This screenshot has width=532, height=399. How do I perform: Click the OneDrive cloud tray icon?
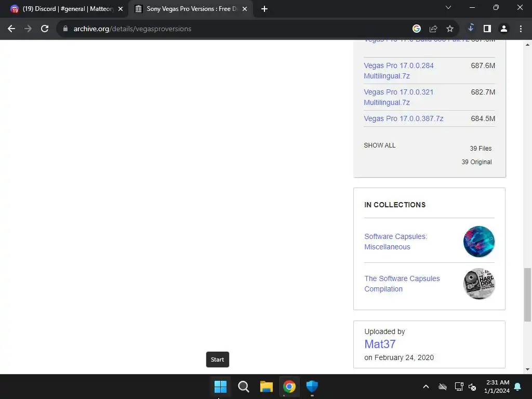(443, 387)
